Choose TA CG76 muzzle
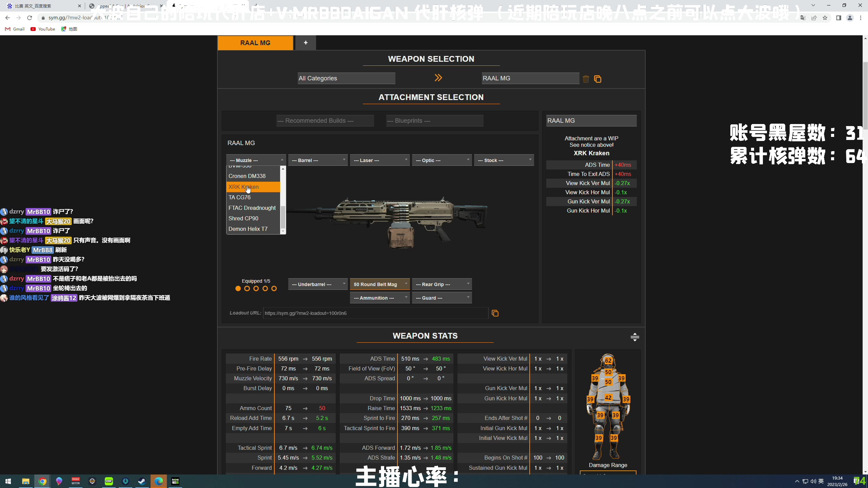 pos(253,197)
